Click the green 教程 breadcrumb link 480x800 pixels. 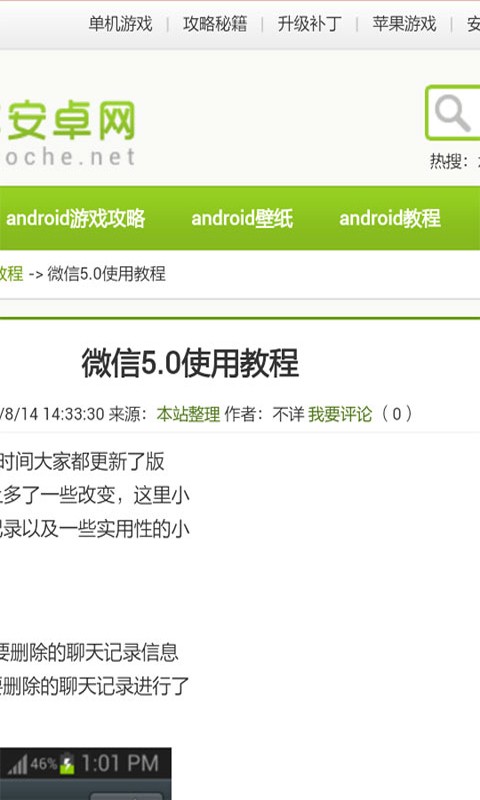[x=11, y=274]
